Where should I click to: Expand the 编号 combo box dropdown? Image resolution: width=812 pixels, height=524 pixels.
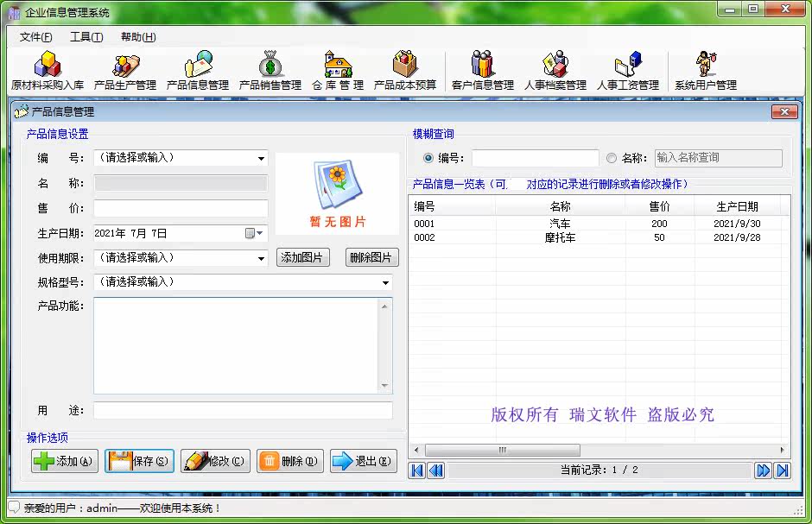point(262,158)
